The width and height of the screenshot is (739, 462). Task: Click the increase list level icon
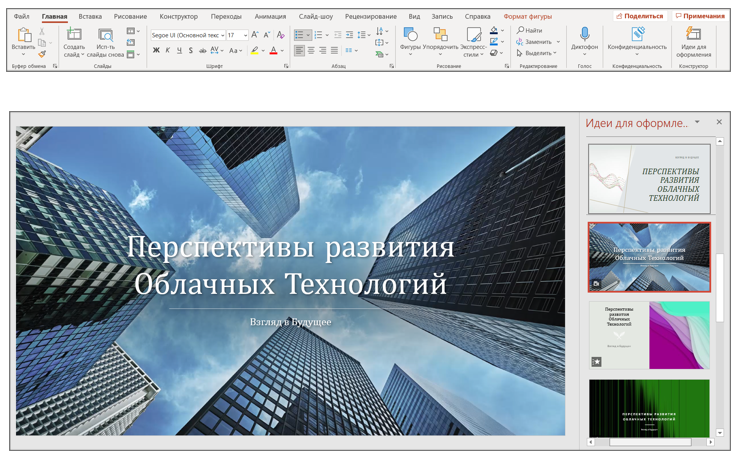(349, 35)
